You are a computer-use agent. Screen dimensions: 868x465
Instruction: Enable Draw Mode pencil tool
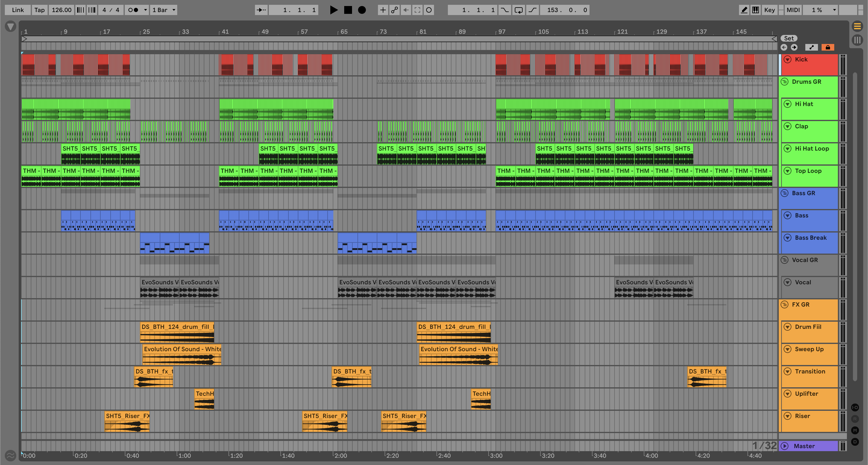tap(744, 10)
